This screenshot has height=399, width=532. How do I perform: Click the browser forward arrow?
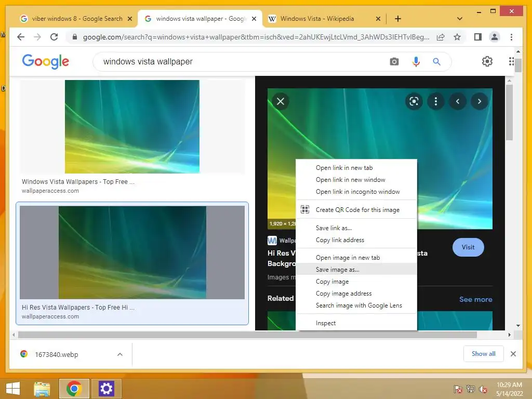pyautogui.click(x=37, y=37)
